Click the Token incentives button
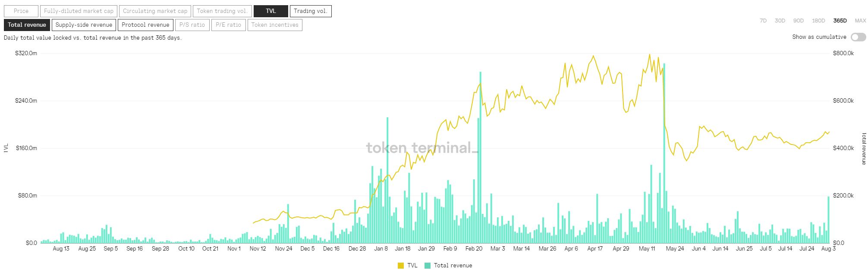Viewport: 868px width, 276px height. pyautogui.click(x=275, y=25)
